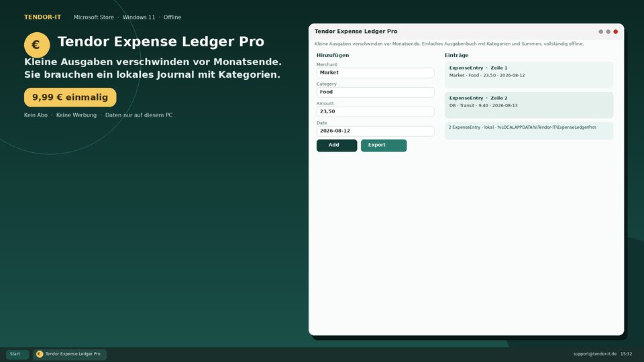Click the large Tendor Expense Ledger Pro headline
This screenshot has height=362, width=644.
(x=161, y=42)
